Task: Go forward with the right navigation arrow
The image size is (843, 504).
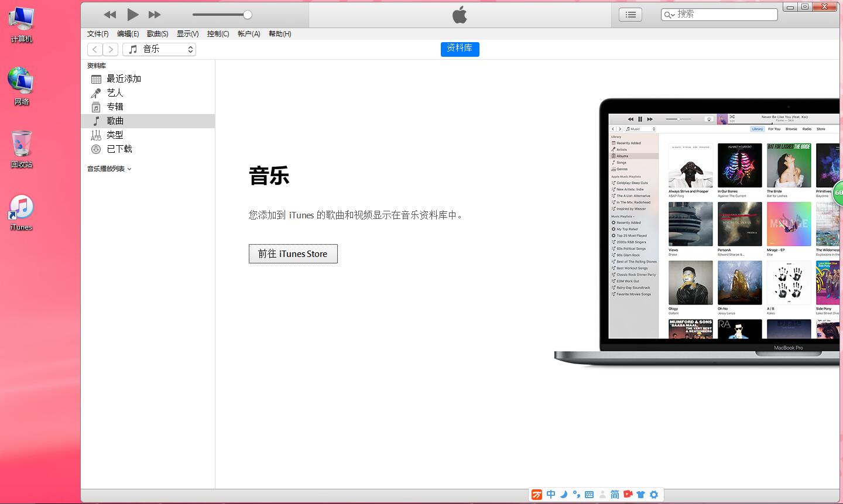Action: click(x=111, y=50)
